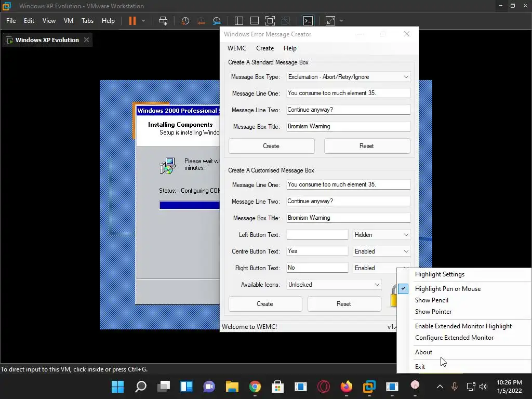This screenshot has width=532, height=399.
Task: Open File Explorer from taskbar
Action: (232, 387)
